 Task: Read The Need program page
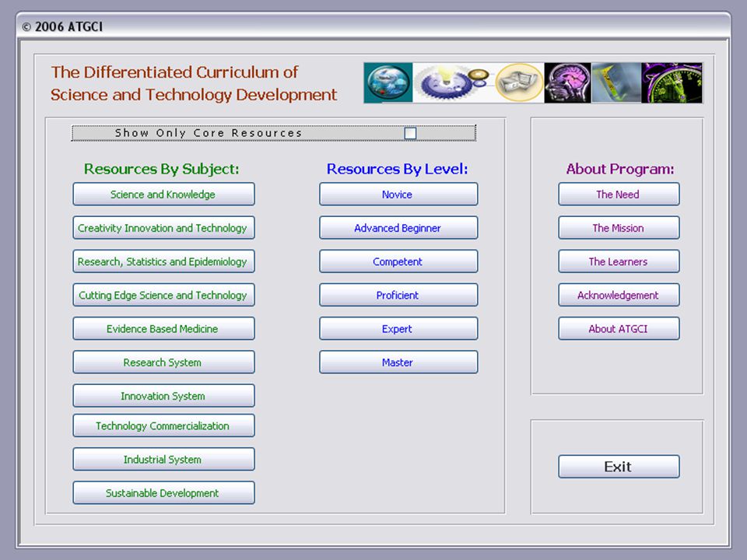619,194
